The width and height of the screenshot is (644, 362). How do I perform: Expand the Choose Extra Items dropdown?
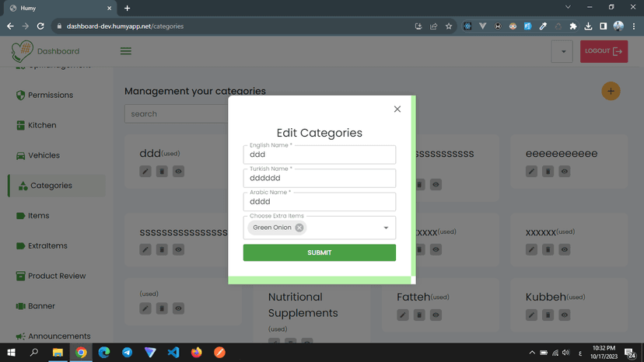[x=386, y=228]
